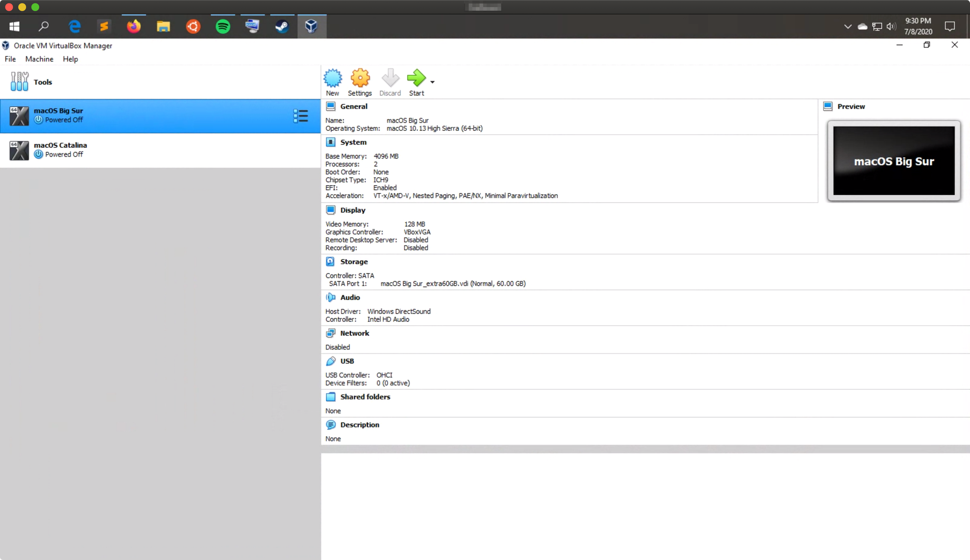The height and width of the screenshot is (560, 970).
Task: Toggle macOS Big Sur powered off state
Action: coord(38,120)
